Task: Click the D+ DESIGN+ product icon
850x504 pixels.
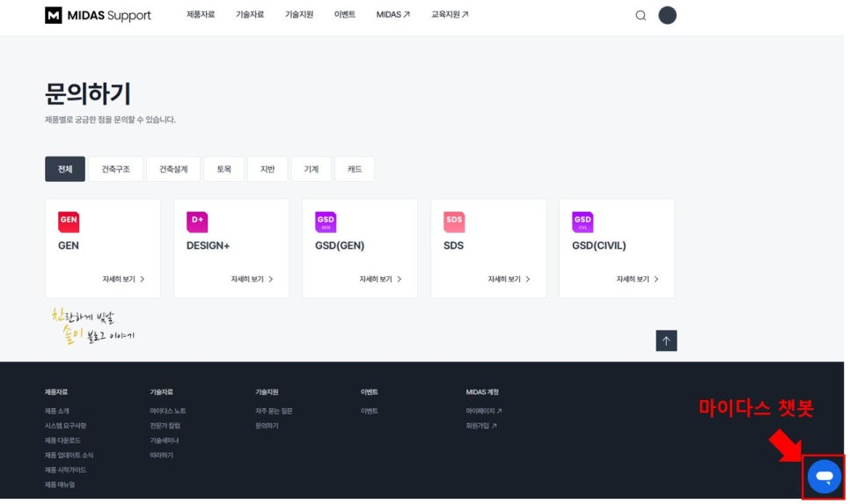Action: [197, 222]
